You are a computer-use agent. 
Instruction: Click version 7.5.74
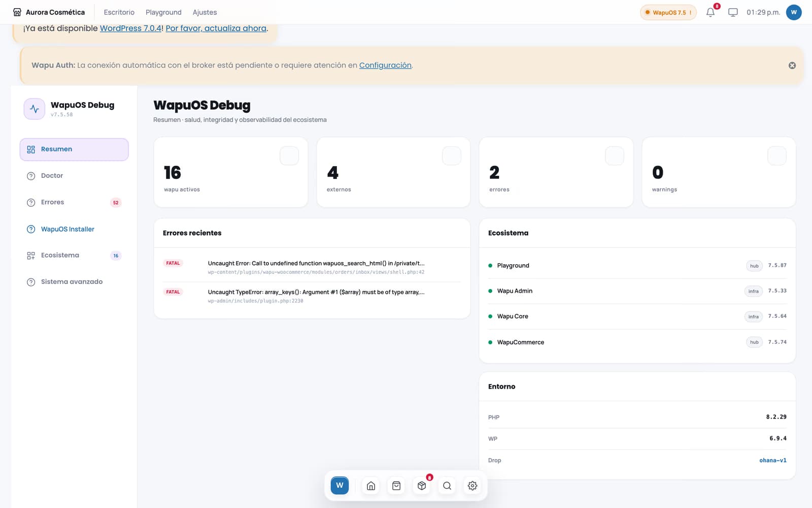pyautogui.click(x=777, y=342)
